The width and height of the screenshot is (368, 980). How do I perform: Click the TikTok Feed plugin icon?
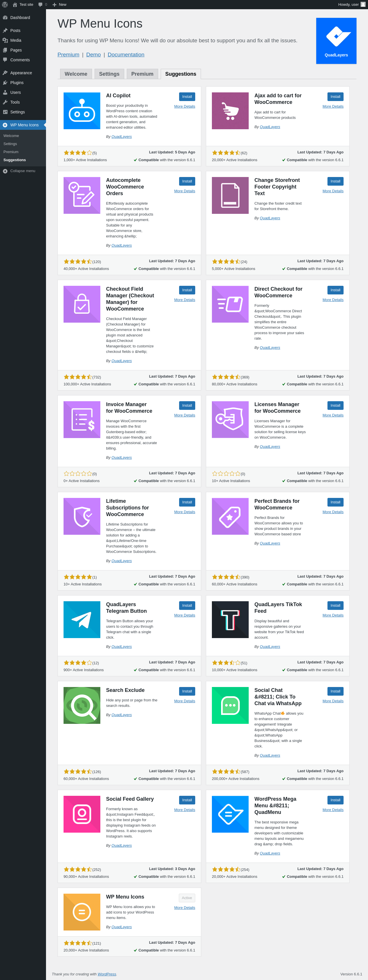click(230, 619)
